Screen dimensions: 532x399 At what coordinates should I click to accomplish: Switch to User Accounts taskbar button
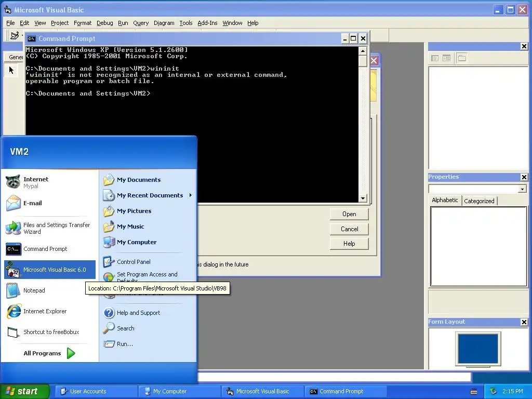click(96, 392)
